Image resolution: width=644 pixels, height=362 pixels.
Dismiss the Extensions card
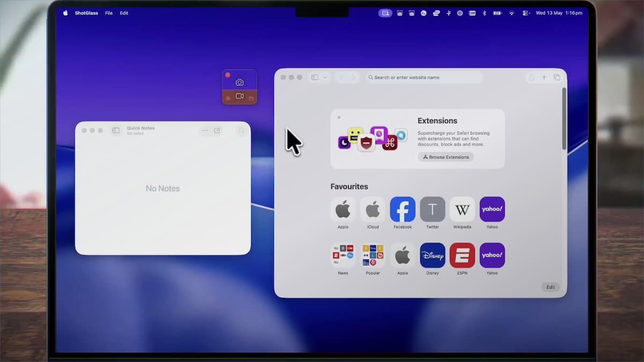click(x=339, y=117)
